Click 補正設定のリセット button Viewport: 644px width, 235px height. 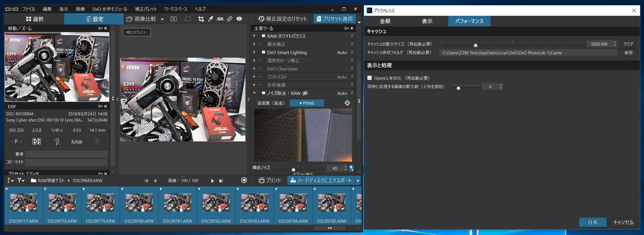coord(283,19)
